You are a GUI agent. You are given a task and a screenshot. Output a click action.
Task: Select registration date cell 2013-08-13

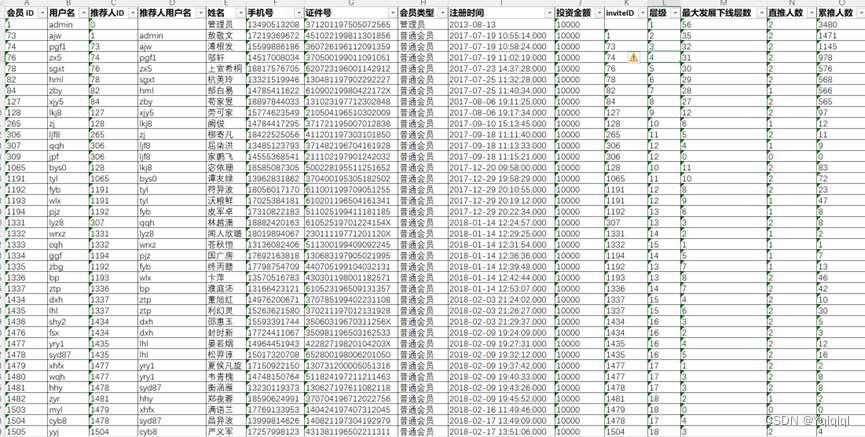click(501, 24)
